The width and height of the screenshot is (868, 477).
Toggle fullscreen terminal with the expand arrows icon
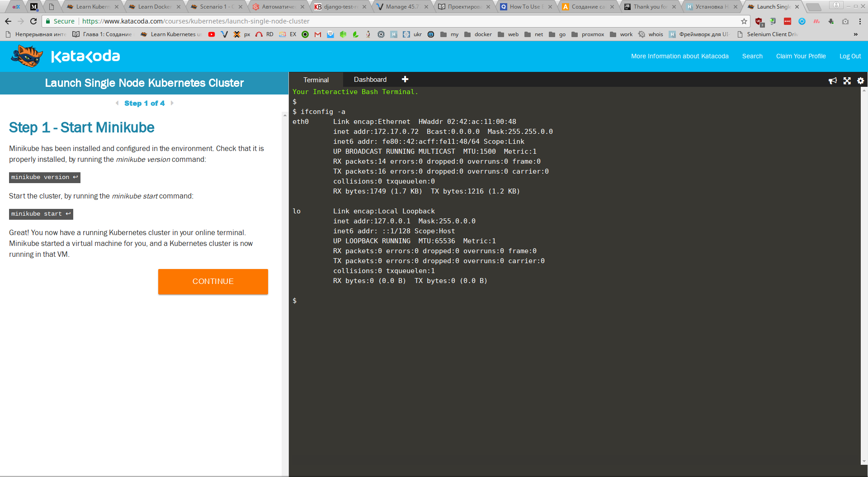(847, 80)
